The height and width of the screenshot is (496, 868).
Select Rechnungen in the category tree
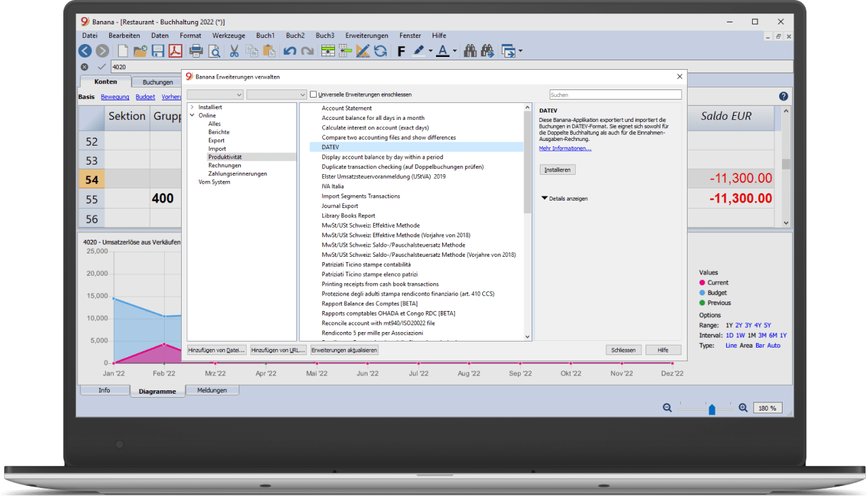(224, 165)
